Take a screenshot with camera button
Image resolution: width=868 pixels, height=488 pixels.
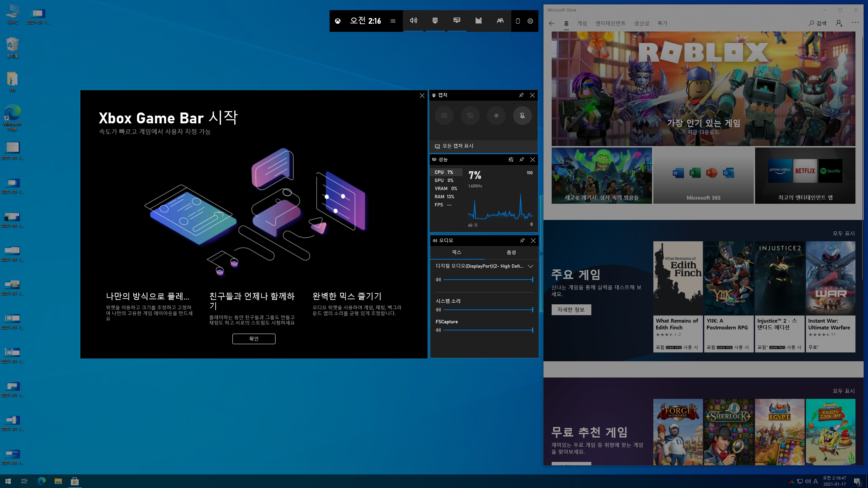(444, 116)
